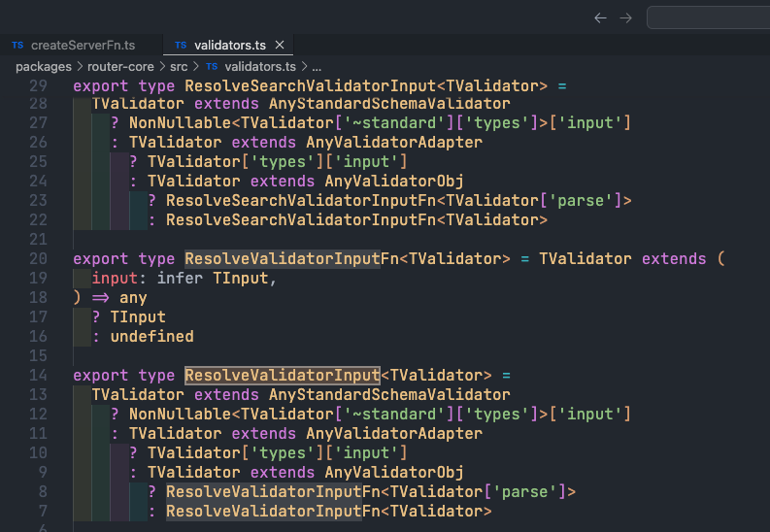The image size is (770, 532).
Task: Open the packages breadcrumb
Action: (x=44, y=67)
